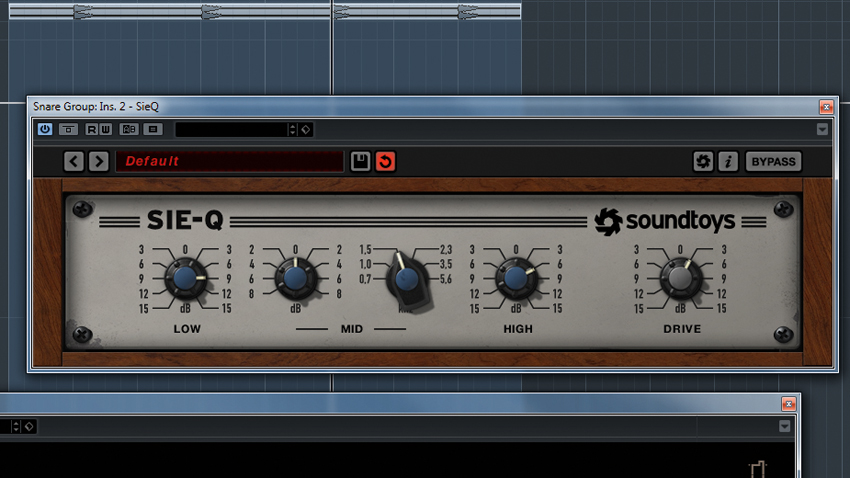
Task: Click the DRIVE knob
Action: pos(680,279)
